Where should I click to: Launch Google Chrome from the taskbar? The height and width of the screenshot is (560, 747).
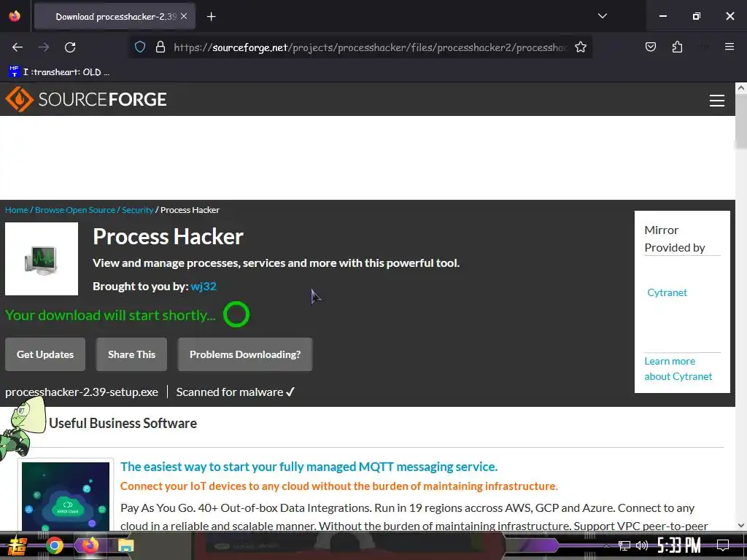point(54,545)
